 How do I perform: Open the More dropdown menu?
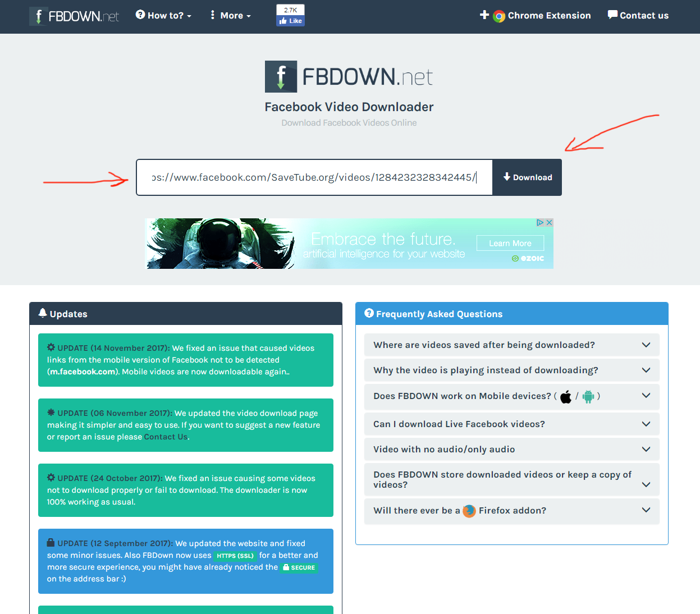point(231,16)
